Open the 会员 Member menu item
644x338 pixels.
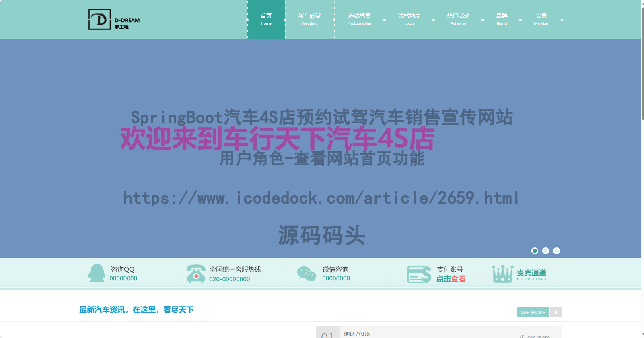(x=541, y=19)
